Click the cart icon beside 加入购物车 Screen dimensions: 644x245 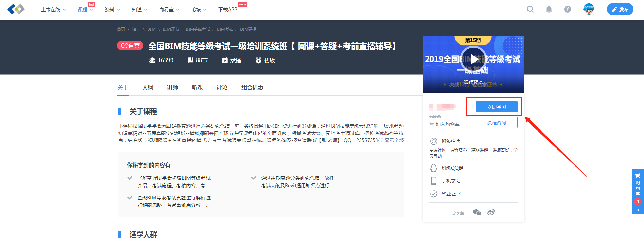pos(432,124)
